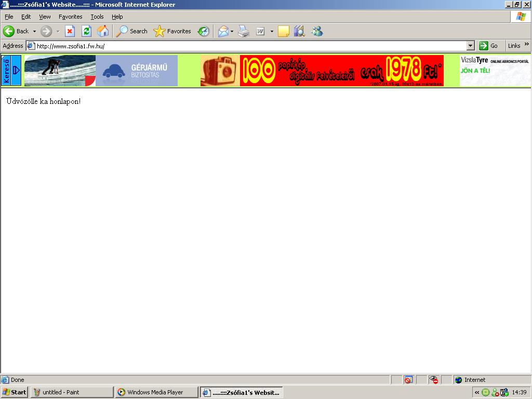Screen dimensions: 532x399
Task: Click the pop-up blocked status icon
Action: (408, 380)
